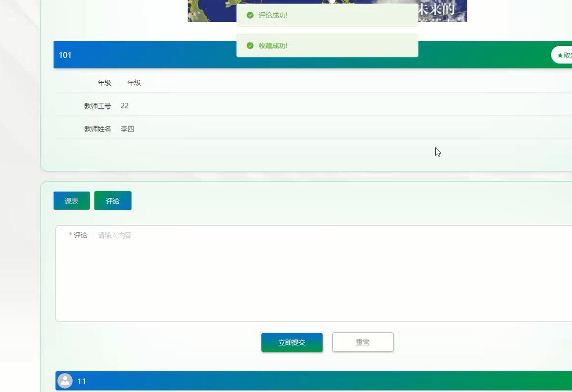572x392 pixels.
Task: Click the 评论成功! notification text
Action: [x=273, y=15]
